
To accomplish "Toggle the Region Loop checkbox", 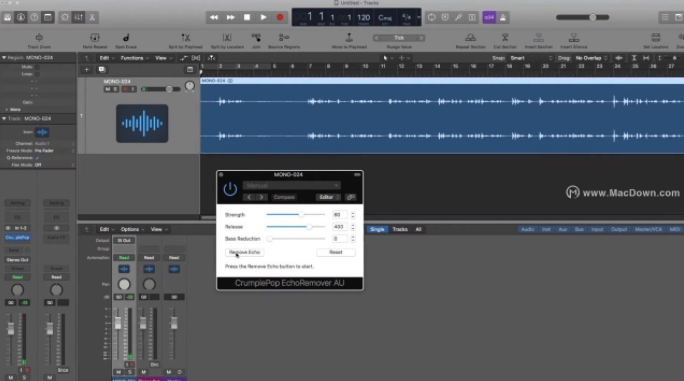I will 37,74.
